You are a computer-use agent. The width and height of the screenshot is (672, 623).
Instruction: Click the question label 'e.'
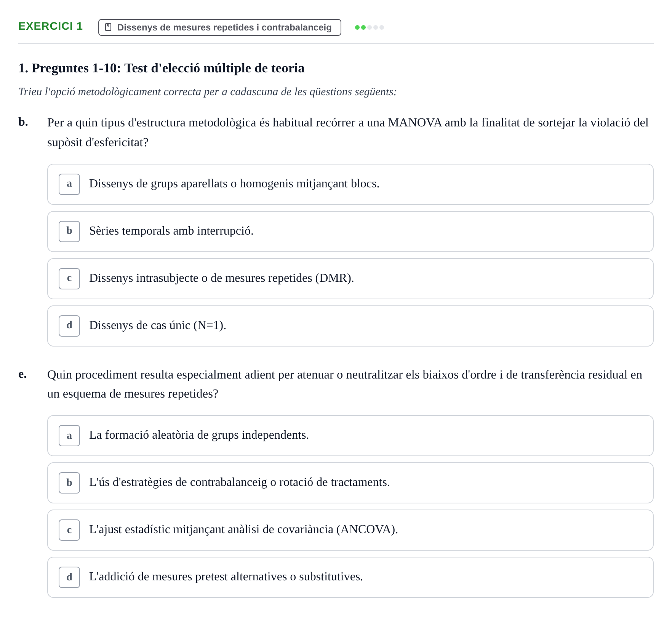(22, 374)
